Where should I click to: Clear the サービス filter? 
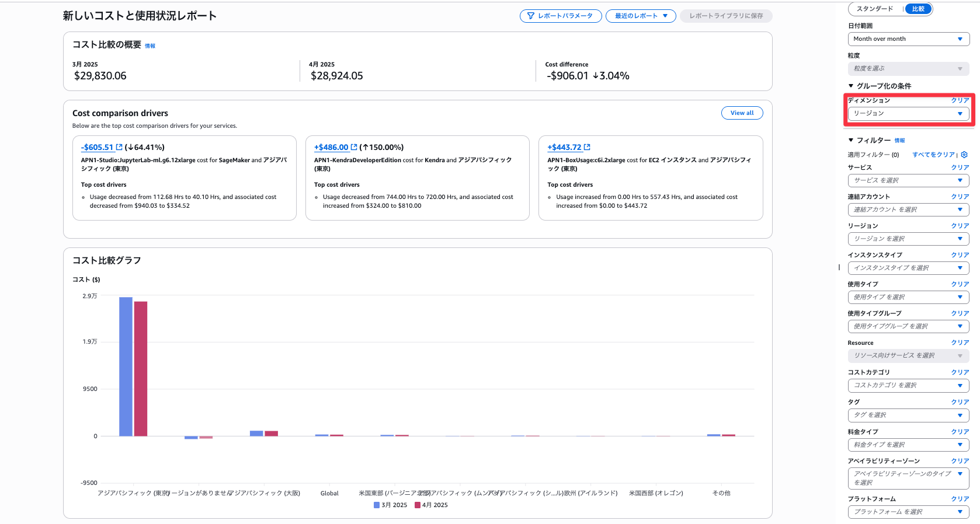pos(960,167)
